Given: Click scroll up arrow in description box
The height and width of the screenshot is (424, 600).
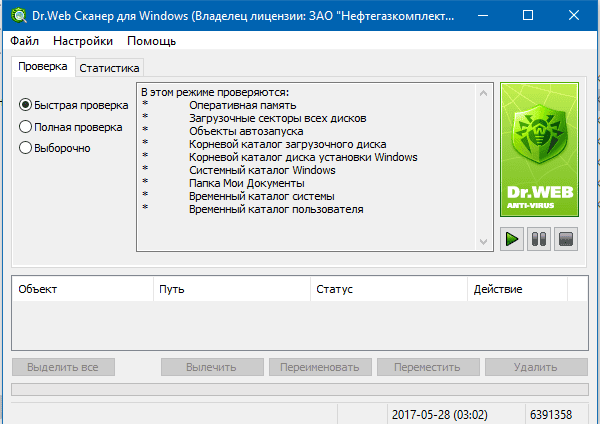Looking at the screenshot, I should 483,93.
